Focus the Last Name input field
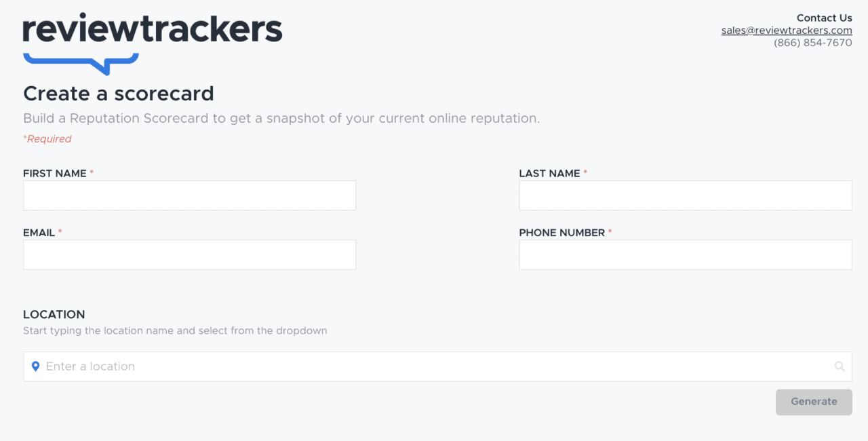868x441 pixels. pyautogui.click(x=685, y=195)
